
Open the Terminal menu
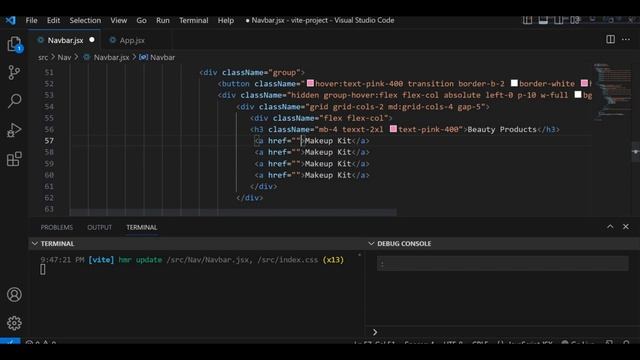pos(193,20)
